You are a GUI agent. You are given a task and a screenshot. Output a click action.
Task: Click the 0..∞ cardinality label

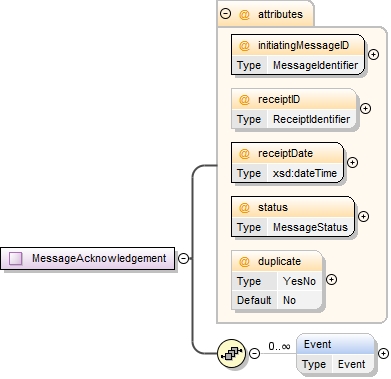click(x=279, y=346)
